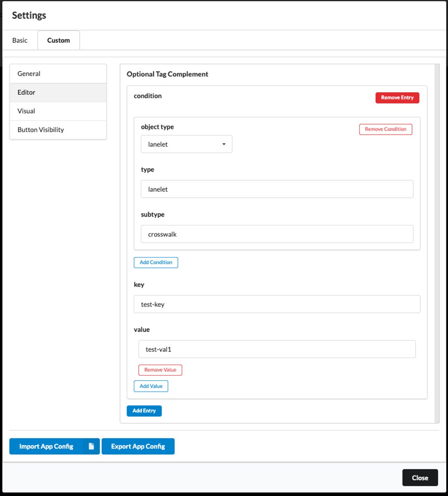Click the file icon beside Import App Config
Screen dimensions: 448x496
click(91, 446)
